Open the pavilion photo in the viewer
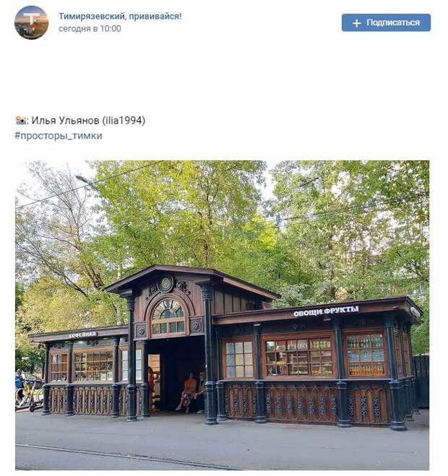 pyautogui.click(x=223, y=315)
